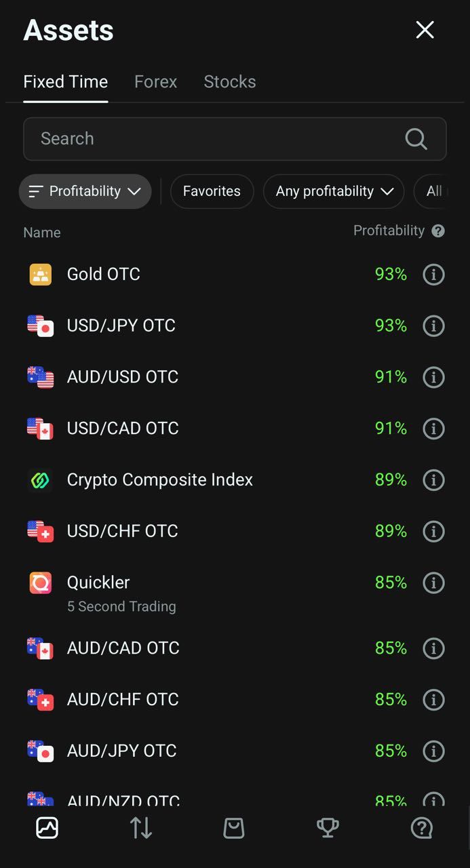470x868 pixels.
Task: Toggle the Favorites filter chip
Action: [x=212, y=191]
